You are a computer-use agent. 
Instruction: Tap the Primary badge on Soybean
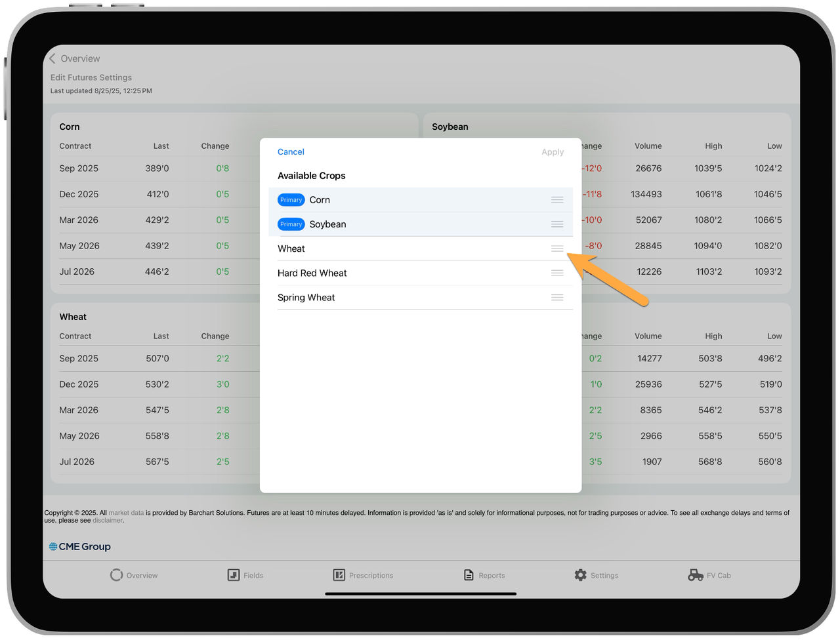click(x=291, y=224)
